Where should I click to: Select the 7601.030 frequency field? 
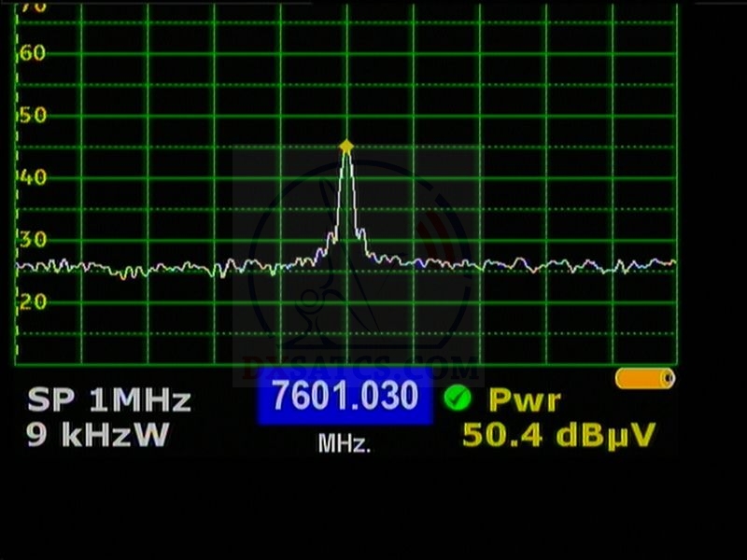[345, 399]
